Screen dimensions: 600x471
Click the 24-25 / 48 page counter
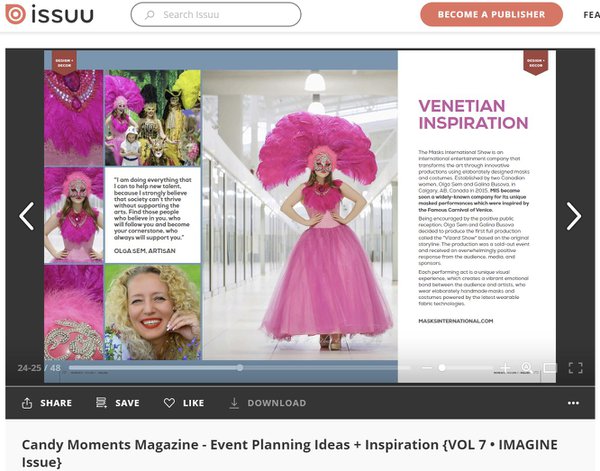(39, 368)
